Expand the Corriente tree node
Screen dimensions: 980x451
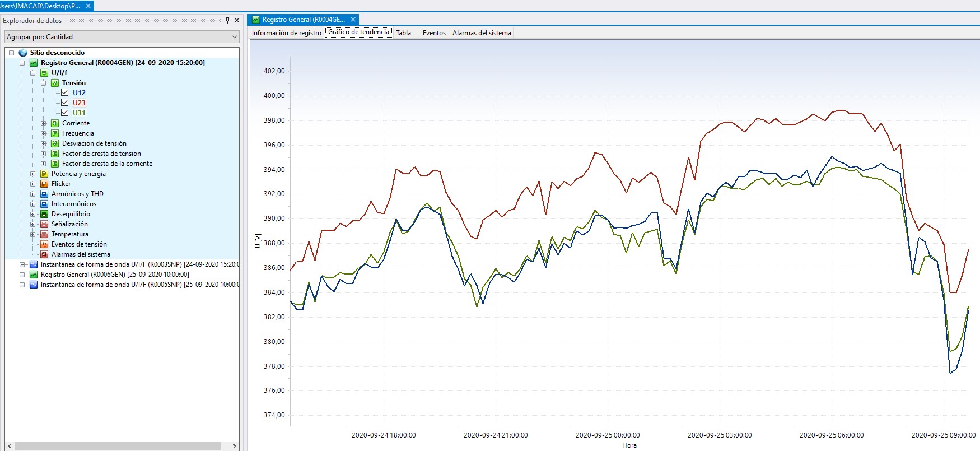[44, 123]
